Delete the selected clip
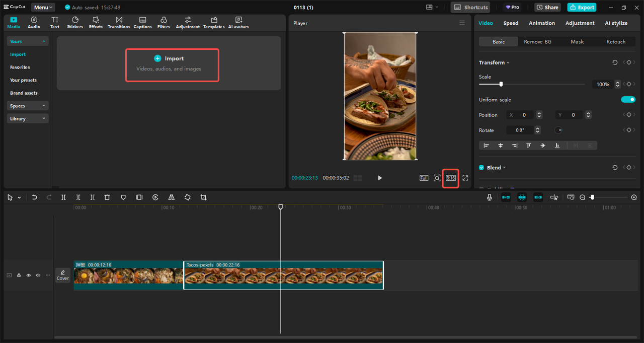The width and height of the screenshot is (644, 343). tap(107, 197)
